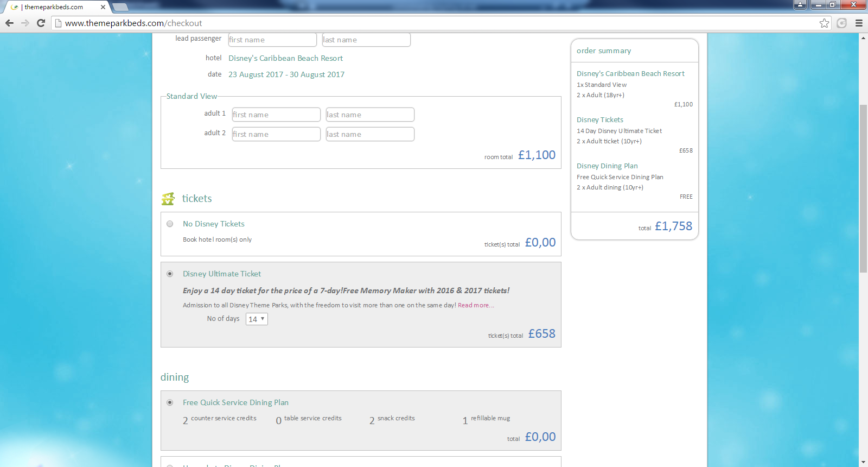
Task: Click the dining total £0,00
Action: coord(540,437)
